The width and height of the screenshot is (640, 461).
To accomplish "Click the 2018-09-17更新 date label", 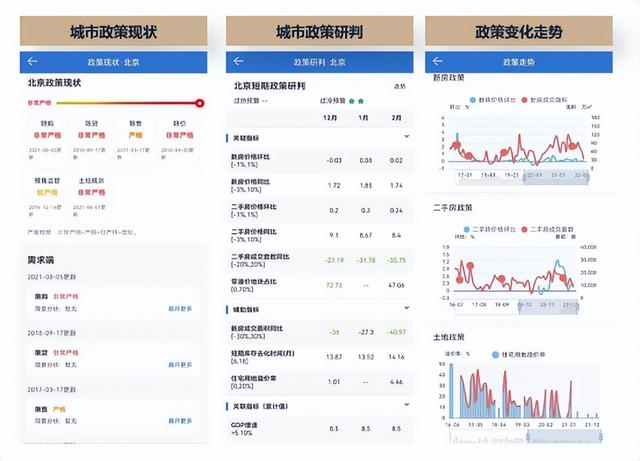I will point(51,333).
